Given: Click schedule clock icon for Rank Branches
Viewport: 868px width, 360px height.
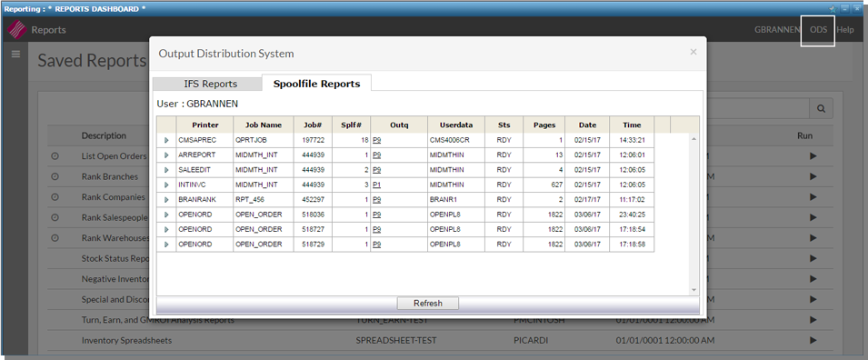Looking at the screenshot, I should 55,176.
